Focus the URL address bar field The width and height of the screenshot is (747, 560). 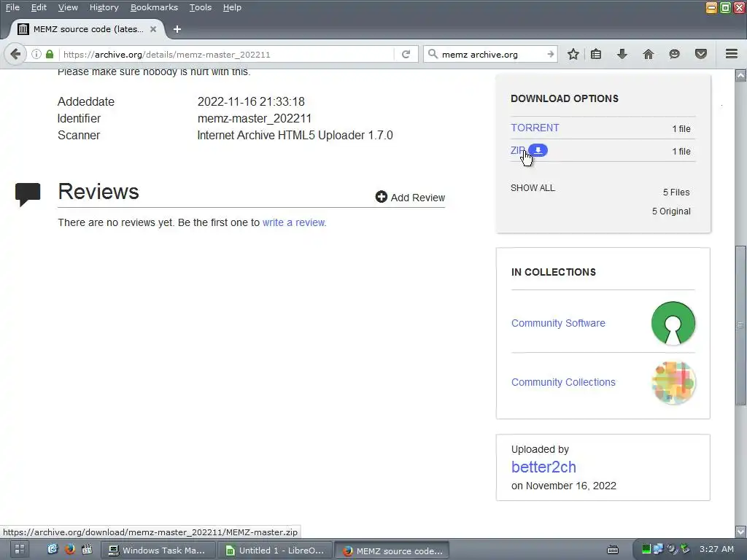pyautogui.click(x=227, y=54)
